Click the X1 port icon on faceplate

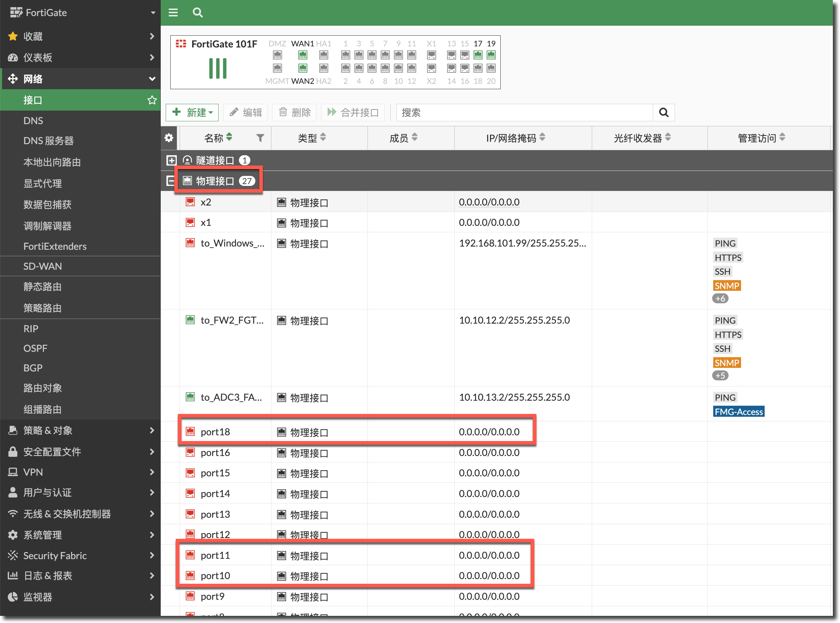[431, 55]
